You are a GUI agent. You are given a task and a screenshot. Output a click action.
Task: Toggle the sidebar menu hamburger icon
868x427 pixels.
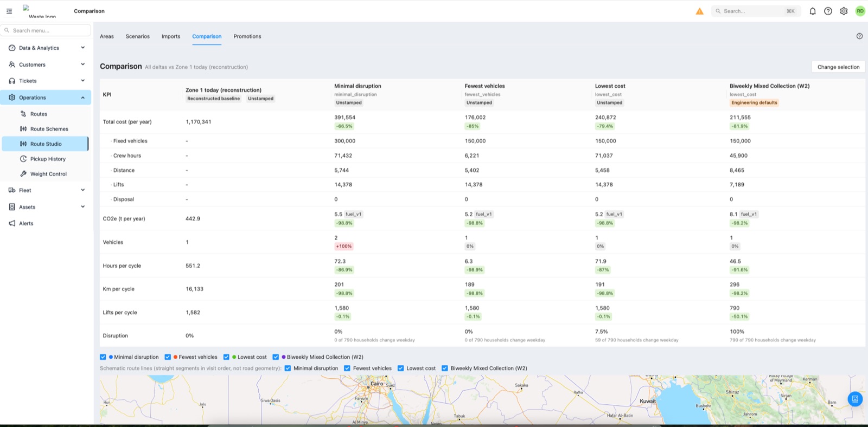(9, 11)
